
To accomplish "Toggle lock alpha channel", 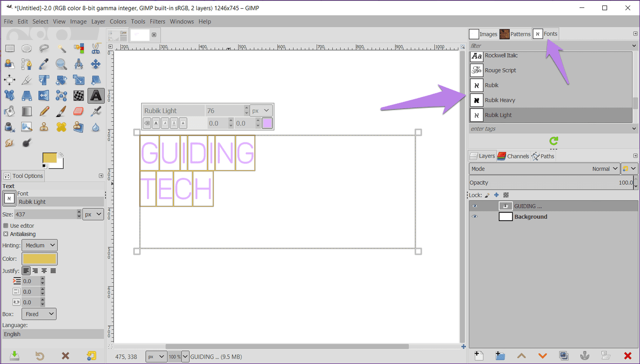I will click(506, 195).
